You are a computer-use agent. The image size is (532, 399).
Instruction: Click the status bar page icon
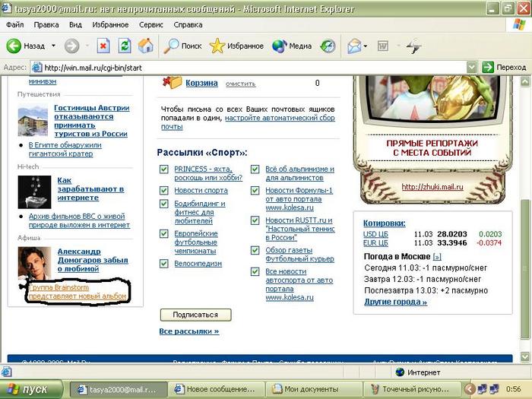click(6, 372)
